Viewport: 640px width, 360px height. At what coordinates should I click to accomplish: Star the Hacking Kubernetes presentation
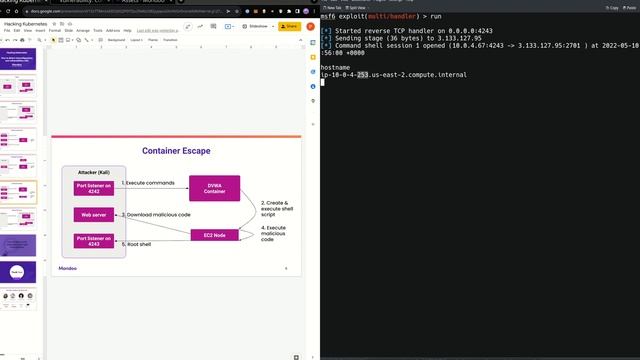pos(54,24)
